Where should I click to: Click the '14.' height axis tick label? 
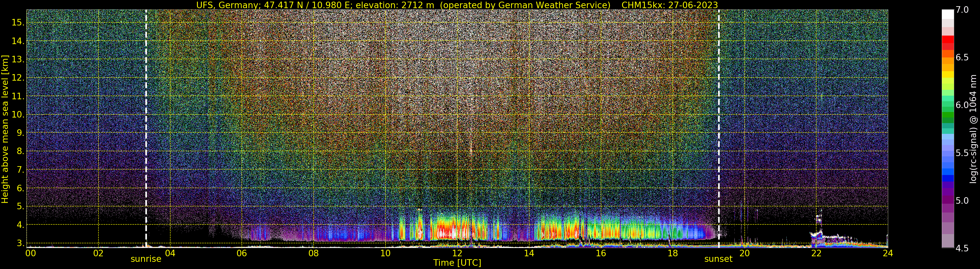(18, 41)
